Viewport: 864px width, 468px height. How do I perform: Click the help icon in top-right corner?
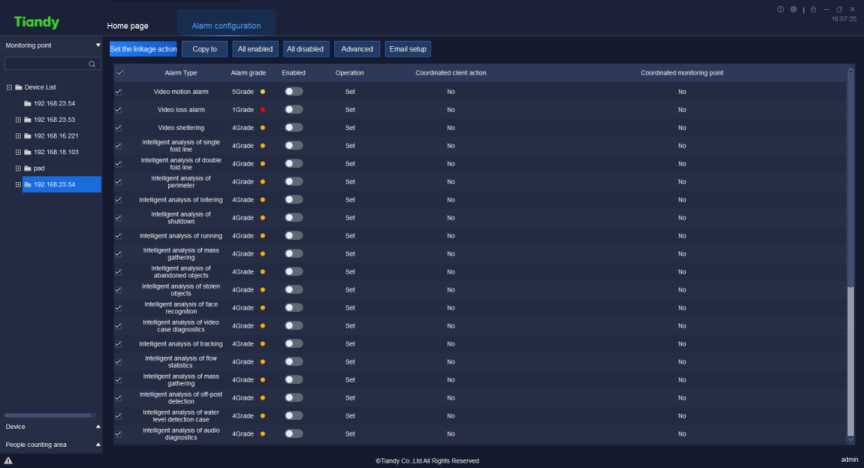coord(780,9)
